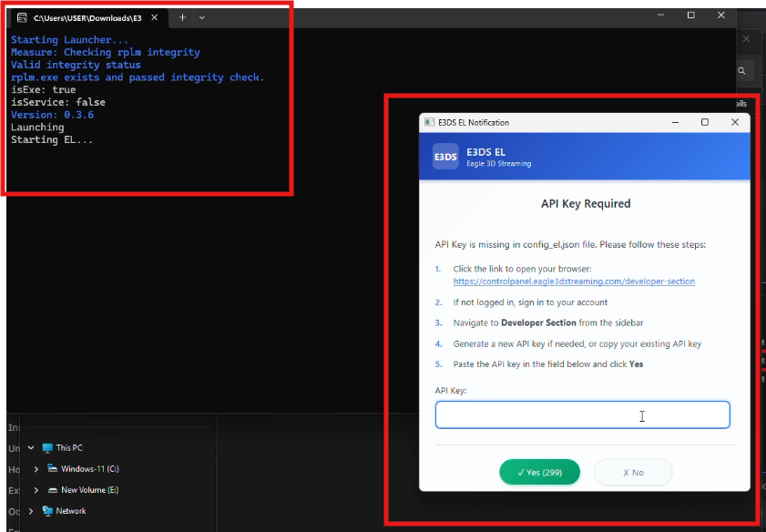The image size is (766, 532).
Task: Select Network in the navigation tree
Action: pyautogui.click(x=71, y=511)
